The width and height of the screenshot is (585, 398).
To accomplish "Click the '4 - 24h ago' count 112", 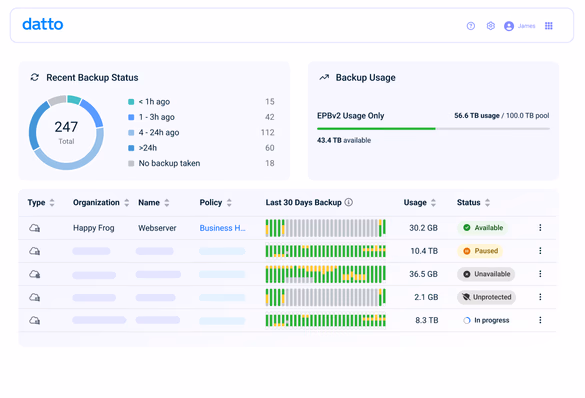I will coord(268,132).
